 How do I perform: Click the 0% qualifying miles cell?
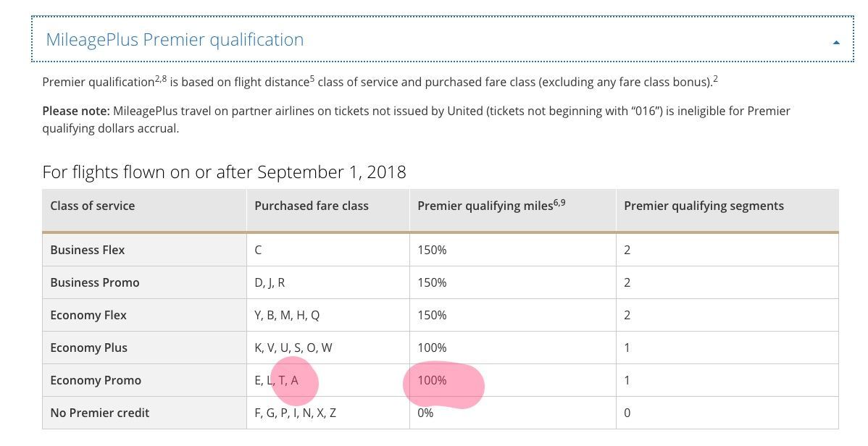click(x=425, y=413)
